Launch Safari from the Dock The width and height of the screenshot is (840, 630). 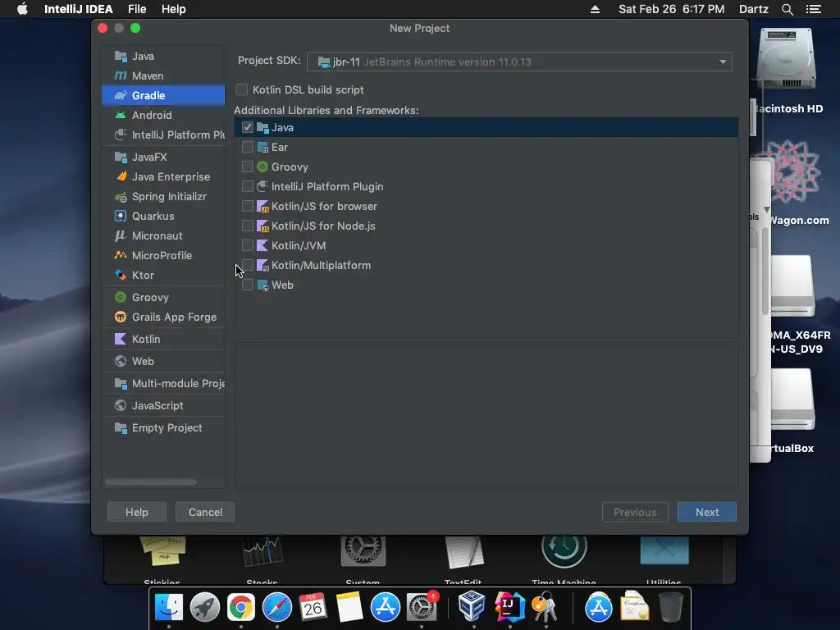[x=277, y=608]
